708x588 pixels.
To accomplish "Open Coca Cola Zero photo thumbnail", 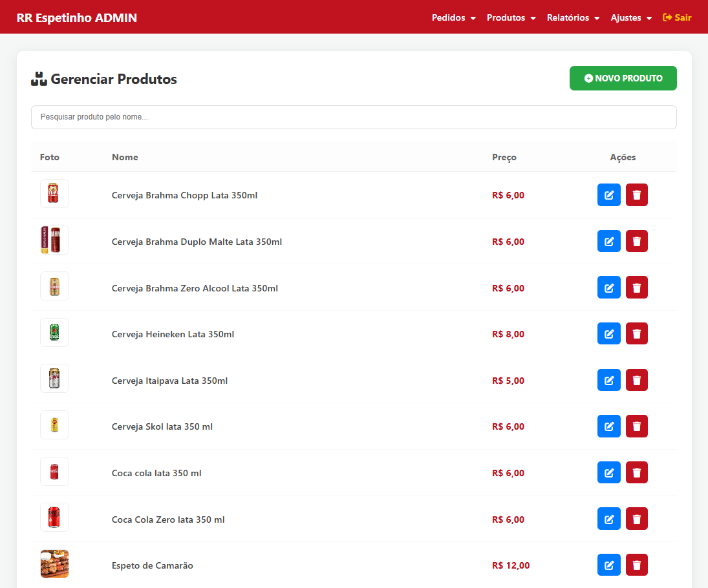I will click(x=54, y=518).
